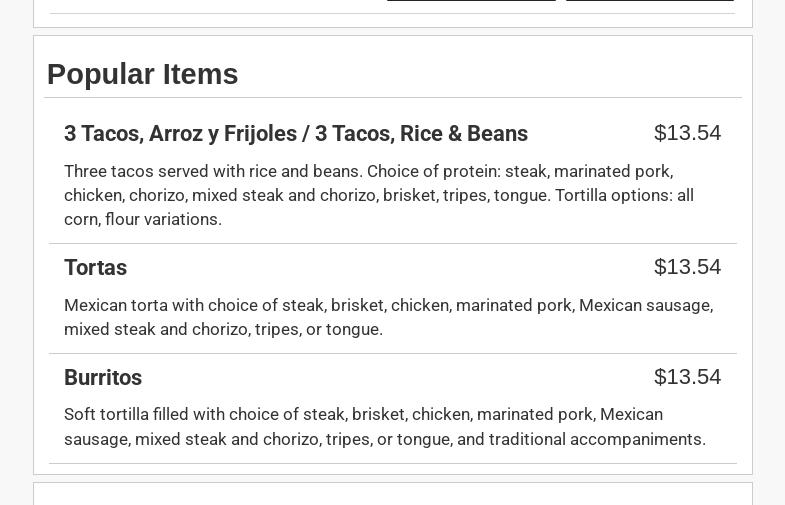The width and height of the screenshot is (785, 505).
Task: Select the three tacos description text
Action: [x=378, y=195]
